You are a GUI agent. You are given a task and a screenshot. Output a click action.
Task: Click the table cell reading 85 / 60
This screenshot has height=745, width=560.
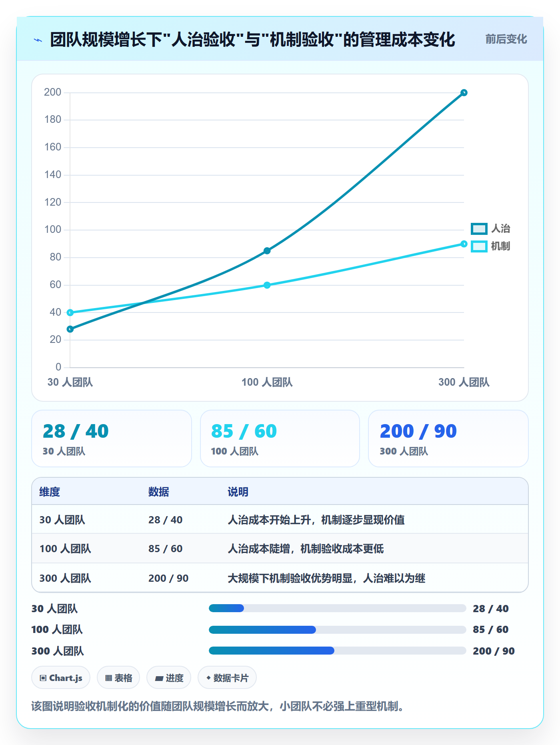click(166, 549)
